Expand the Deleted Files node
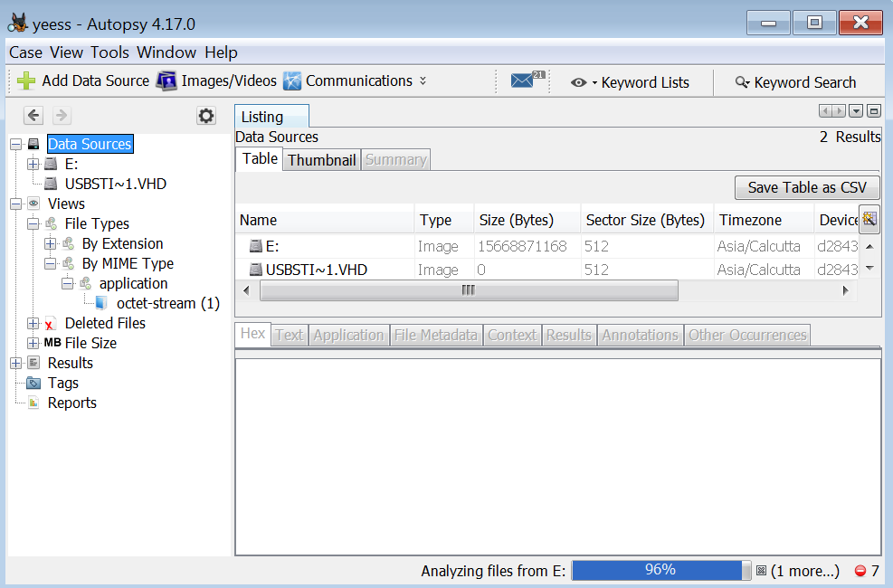The height and width of the screenshot is (588, 893). coord(33,323)
